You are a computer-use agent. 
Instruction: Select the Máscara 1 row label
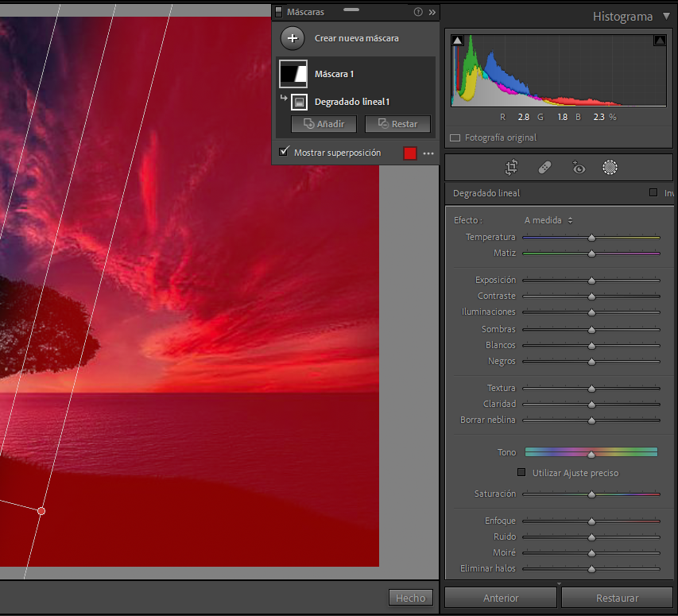(x=335, y=75)
